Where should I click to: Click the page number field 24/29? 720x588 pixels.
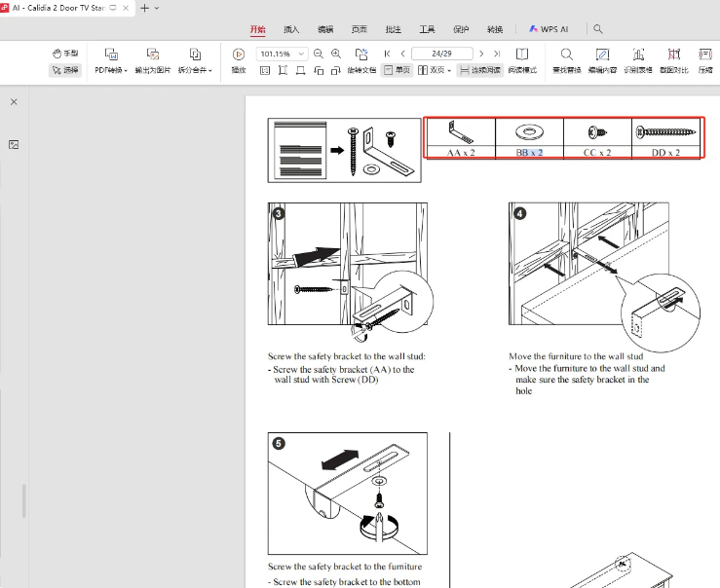(441, 54)
